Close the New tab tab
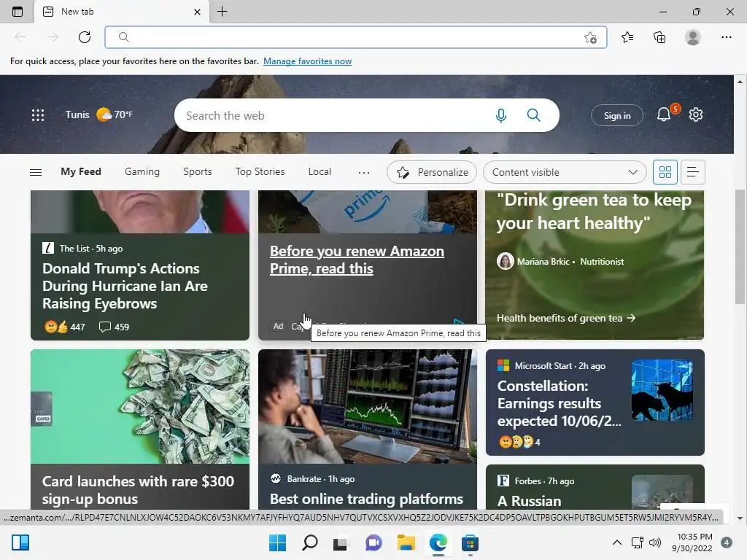 click(x=197, y=12)
